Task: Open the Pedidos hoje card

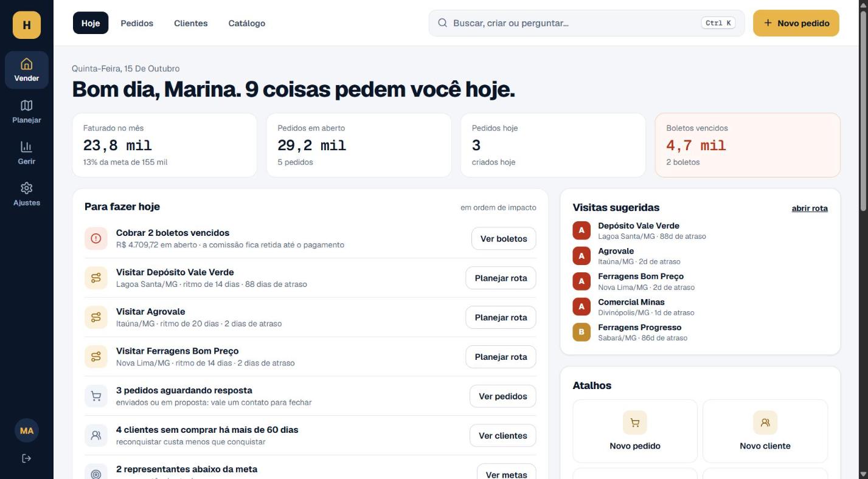Action: (553, 145)
